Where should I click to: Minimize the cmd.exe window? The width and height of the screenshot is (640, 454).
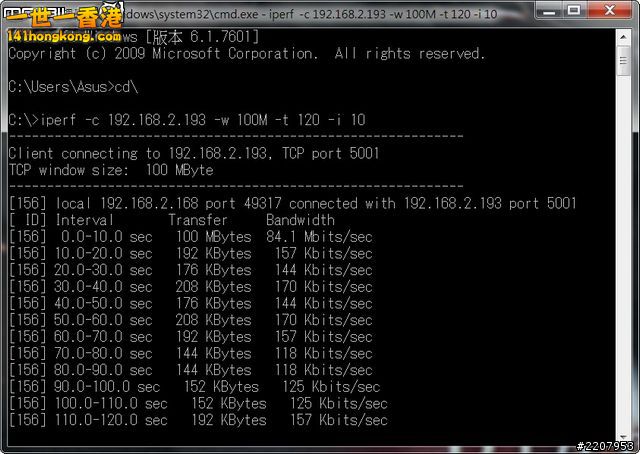(546, 12)
